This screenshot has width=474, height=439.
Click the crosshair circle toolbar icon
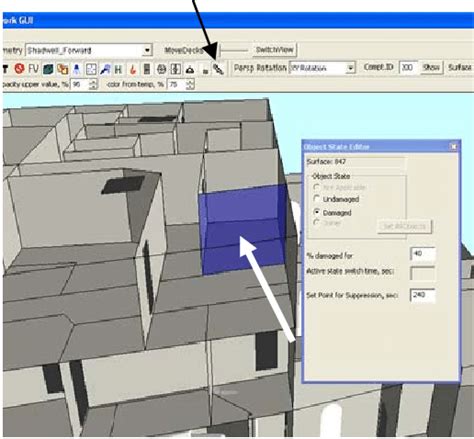click(x=161, y=69)
